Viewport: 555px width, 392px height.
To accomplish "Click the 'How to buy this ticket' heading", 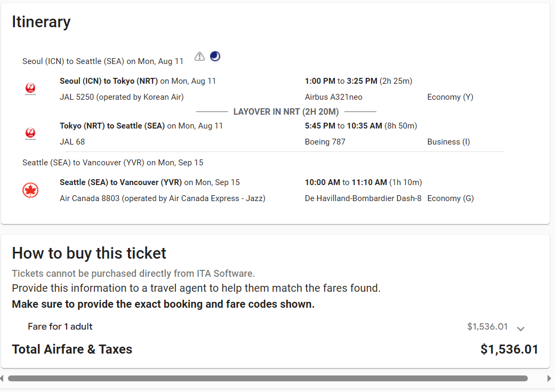I will pos(89,253).
